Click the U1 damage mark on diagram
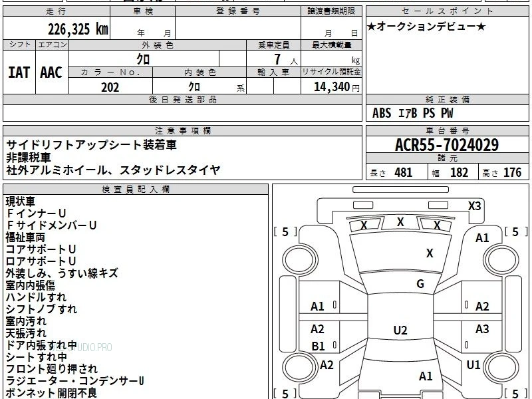 (473, 365)
